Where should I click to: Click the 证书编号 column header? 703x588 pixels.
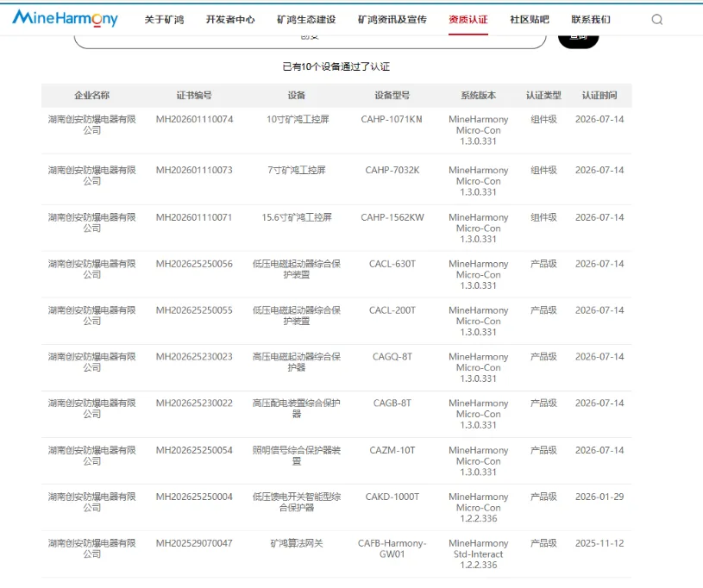(194, 95)
